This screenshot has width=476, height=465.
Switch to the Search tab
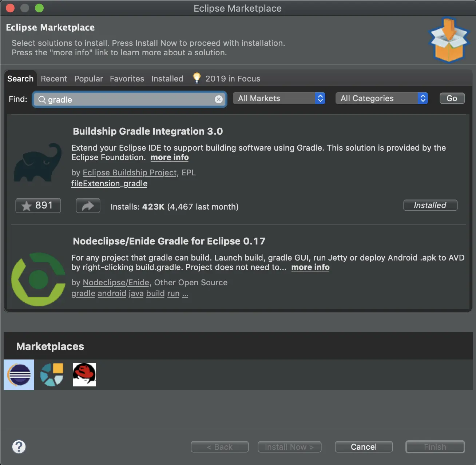tap(20, 79)
